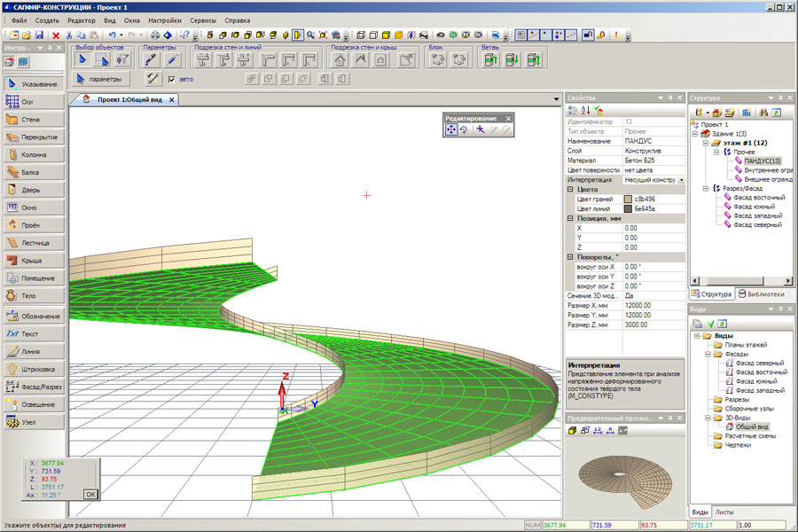Click the Цвет граней color swatch
The width and height of the screenshot is (798, 532).
coord(628,199)
